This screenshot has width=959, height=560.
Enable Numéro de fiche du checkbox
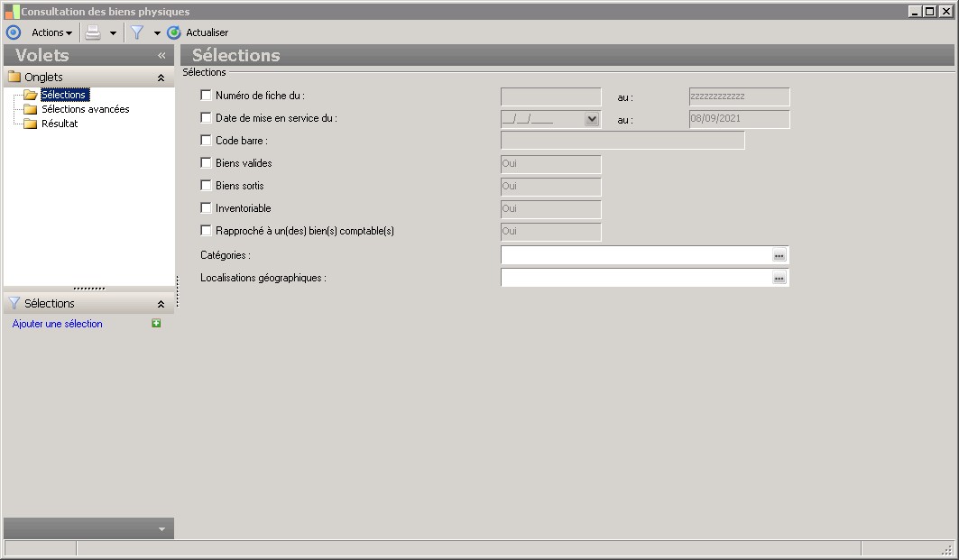click(206, 95)
